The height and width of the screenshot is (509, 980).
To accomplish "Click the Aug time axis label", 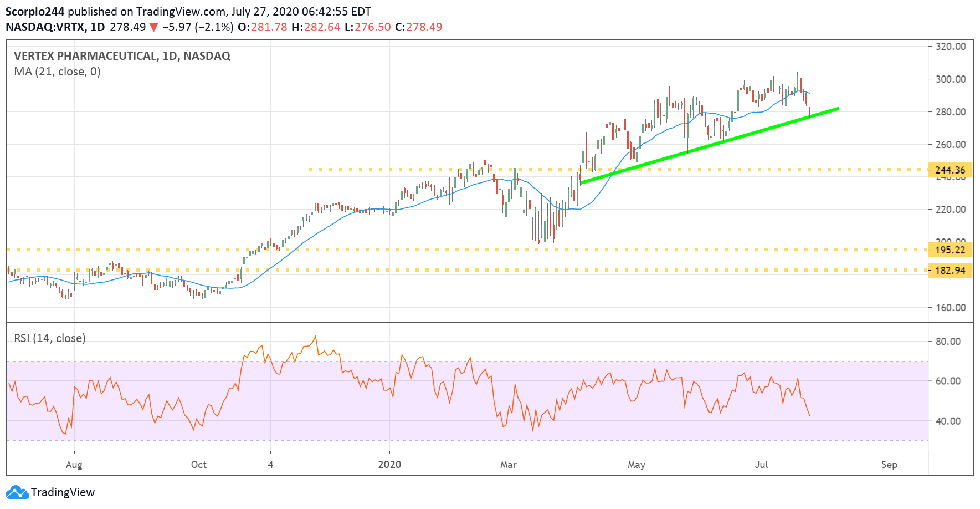I will click(x=74, y=465).
